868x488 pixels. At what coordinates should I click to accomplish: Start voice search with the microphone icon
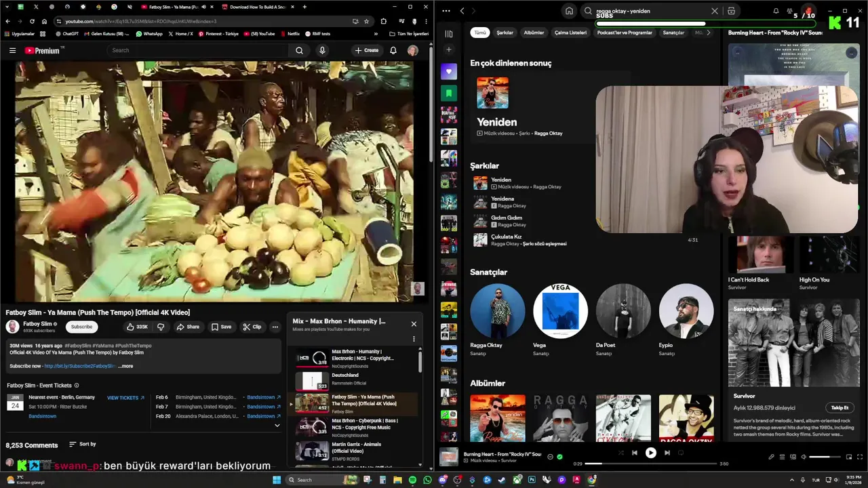point(322,50)
